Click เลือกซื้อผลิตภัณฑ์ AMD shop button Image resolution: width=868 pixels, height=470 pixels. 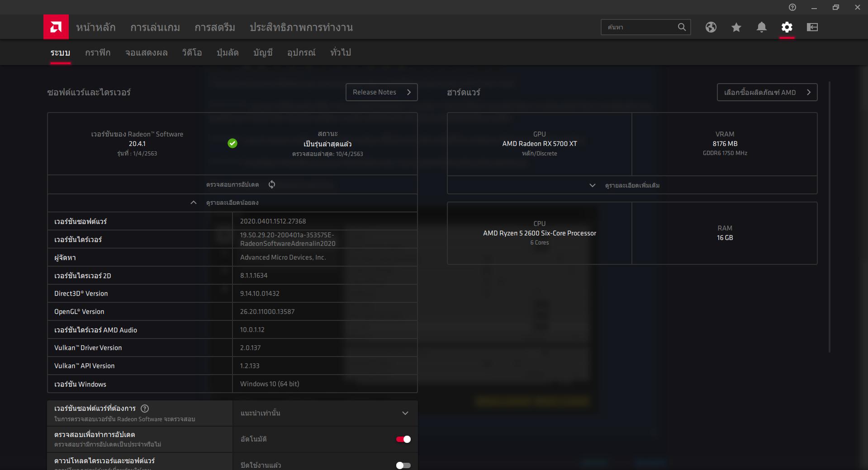click(767, 92)
